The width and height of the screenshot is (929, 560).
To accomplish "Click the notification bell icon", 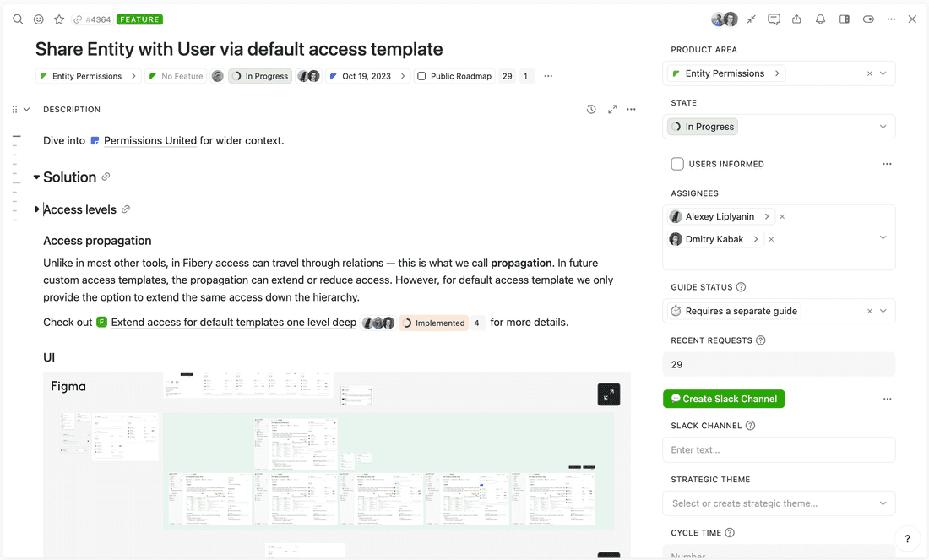I will coord(820,19).
